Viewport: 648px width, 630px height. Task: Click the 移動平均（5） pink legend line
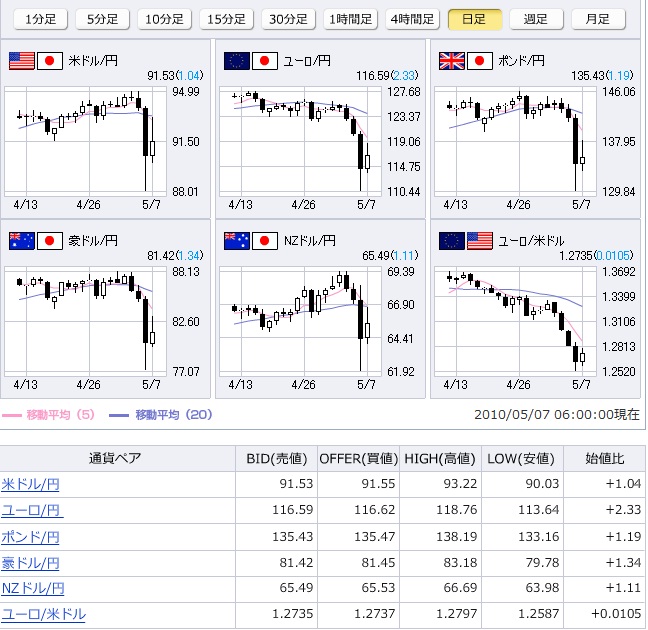click(x=13, y=414)
